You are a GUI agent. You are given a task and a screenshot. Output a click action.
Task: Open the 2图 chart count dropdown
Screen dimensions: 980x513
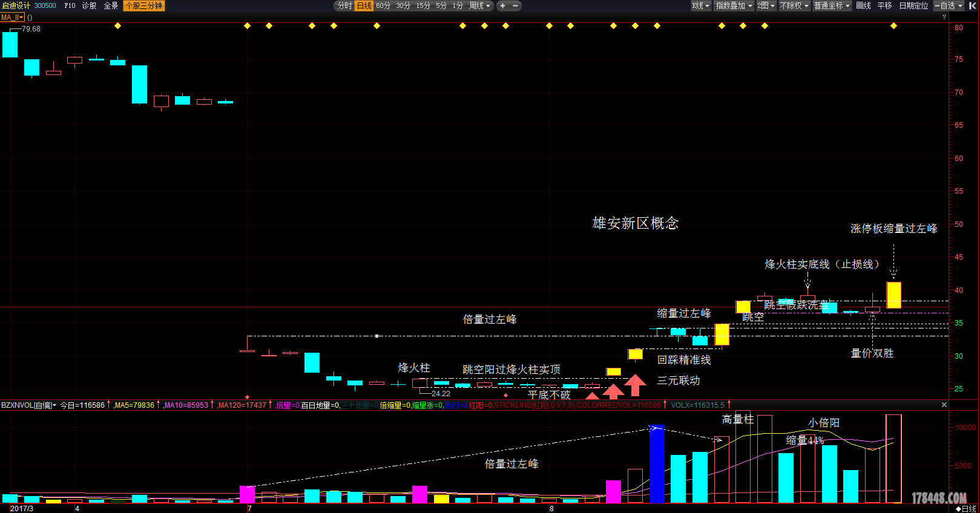click(766, 5)
